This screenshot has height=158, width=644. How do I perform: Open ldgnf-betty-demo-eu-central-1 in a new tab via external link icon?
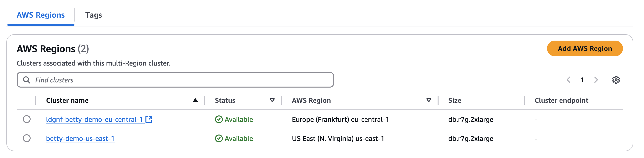coord(149,119)
